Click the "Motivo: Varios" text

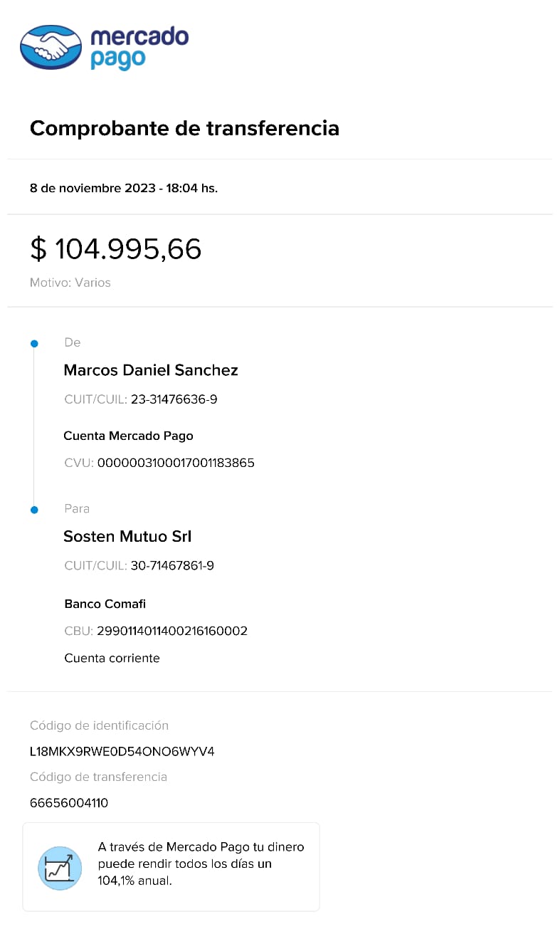tap(70, 283)
